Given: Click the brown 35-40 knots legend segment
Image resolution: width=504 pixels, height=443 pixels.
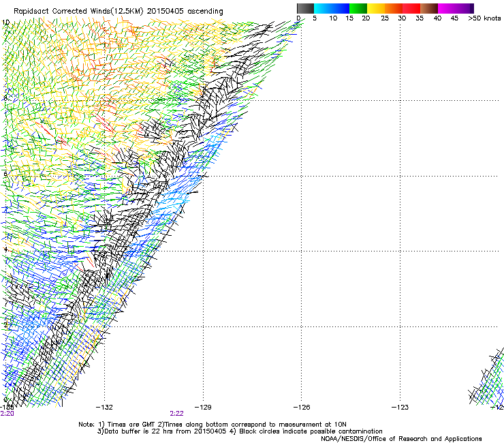Looking at the screenshot, I should [429, 8].
